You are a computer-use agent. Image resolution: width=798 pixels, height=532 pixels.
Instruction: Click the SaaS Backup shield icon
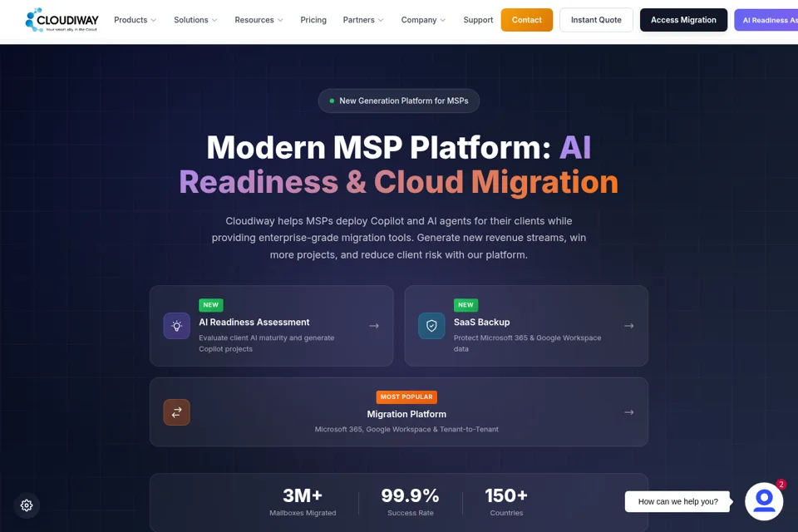[431, 326]
